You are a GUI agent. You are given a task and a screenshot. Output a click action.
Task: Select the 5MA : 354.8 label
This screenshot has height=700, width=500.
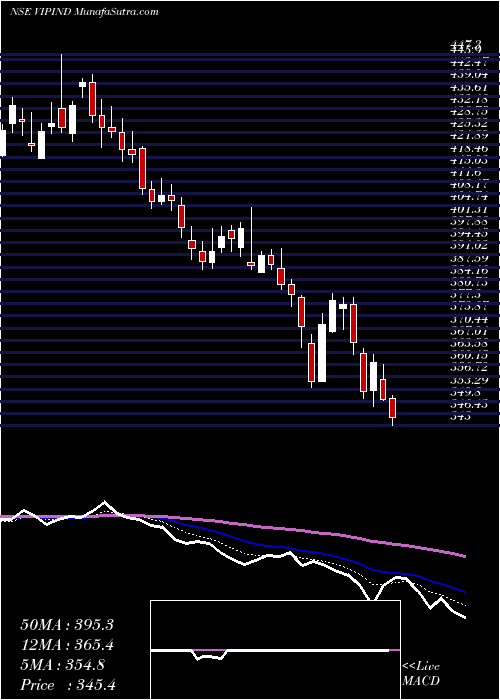(x=62, y=665)
